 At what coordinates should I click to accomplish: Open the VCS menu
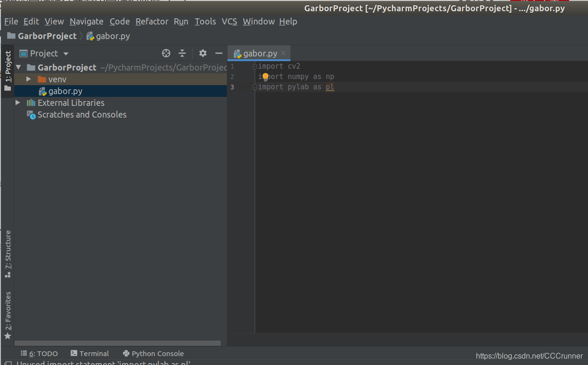coord(229,21)
